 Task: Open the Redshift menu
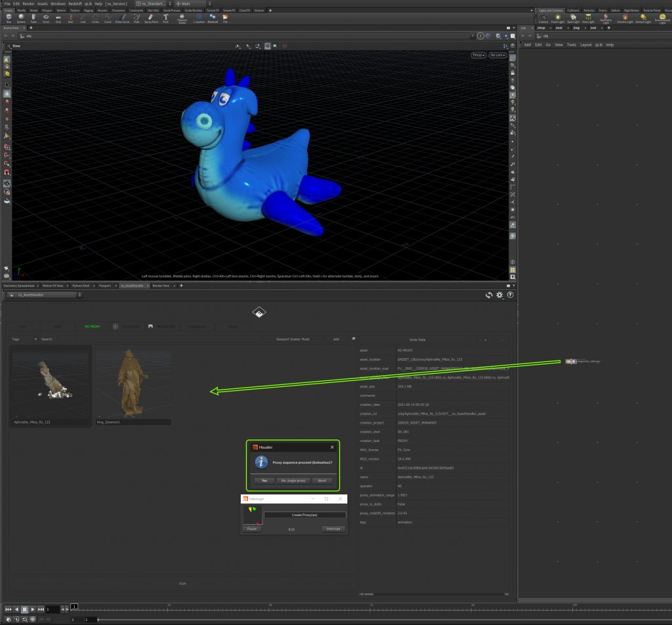click(75, 4)
